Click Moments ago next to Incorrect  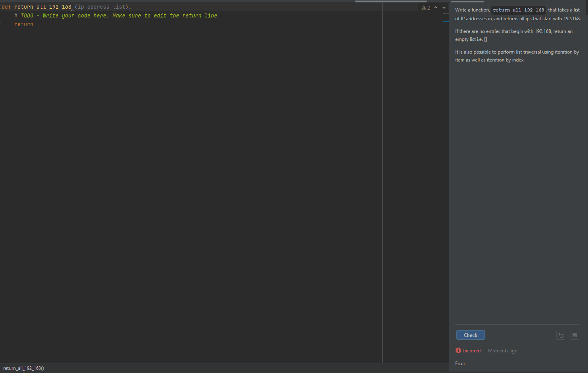[502, 350]
